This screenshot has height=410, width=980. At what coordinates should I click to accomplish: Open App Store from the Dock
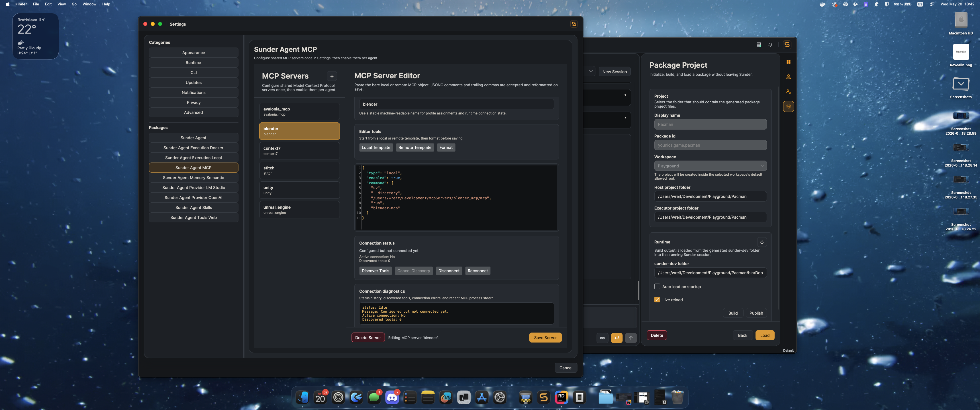tap(482, 397)
